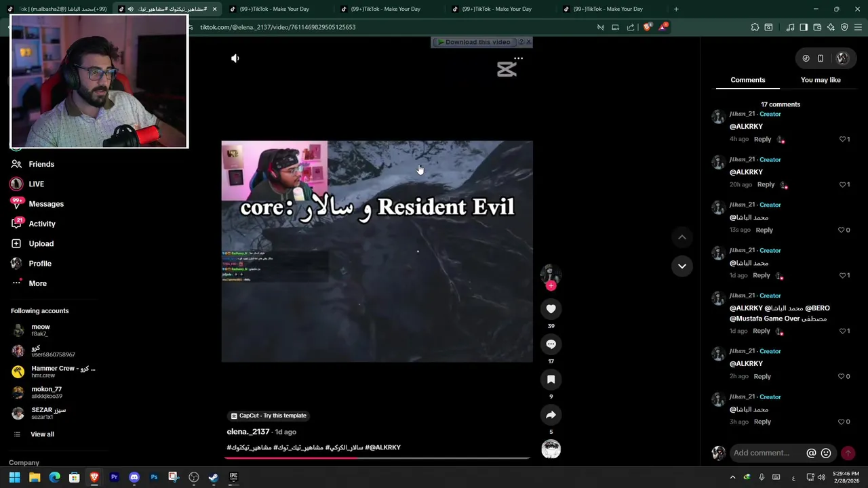Open Upload in the sidebar
868x488 pixels.
coord(32,244)
